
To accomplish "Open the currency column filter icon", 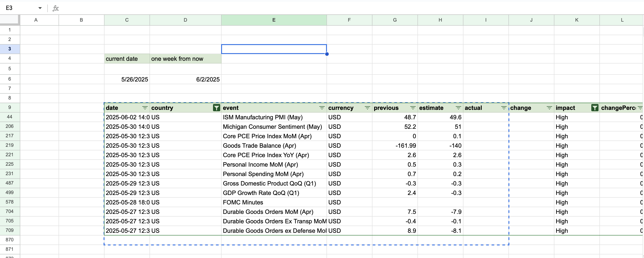I will 367,108.
